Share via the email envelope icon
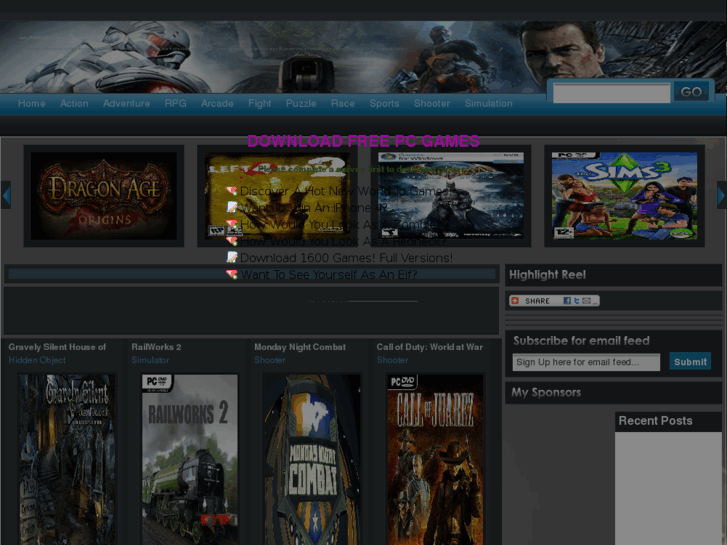Viewport: 727px width, 545px height. tap(587, 301)
